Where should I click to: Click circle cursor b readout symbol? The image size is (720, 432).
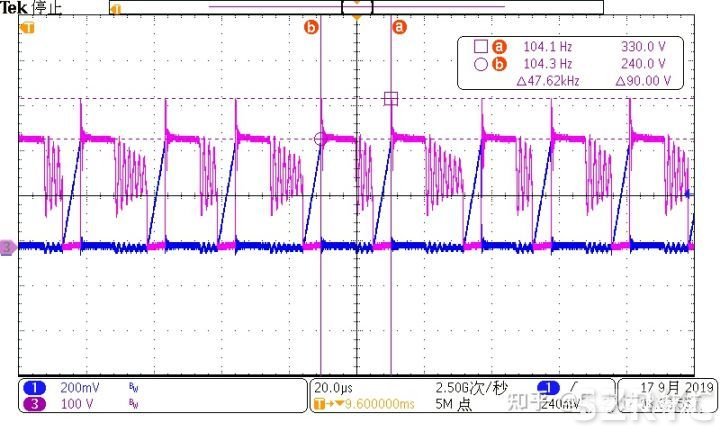(x=479, y=64)
